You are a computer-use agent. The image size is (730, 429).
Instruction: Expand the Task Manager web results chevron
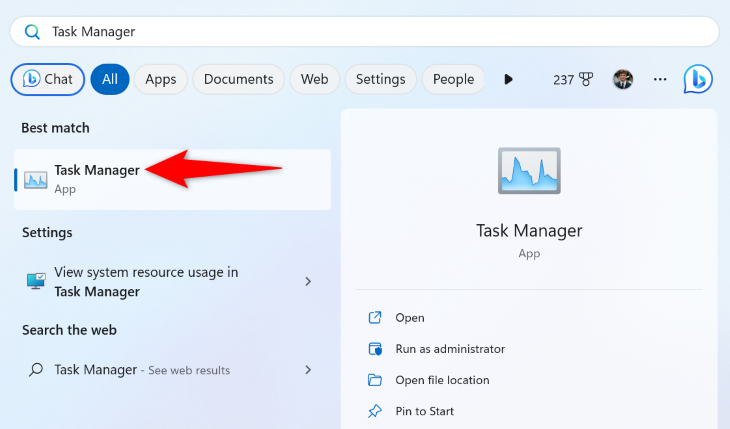(x=308, y=370)
